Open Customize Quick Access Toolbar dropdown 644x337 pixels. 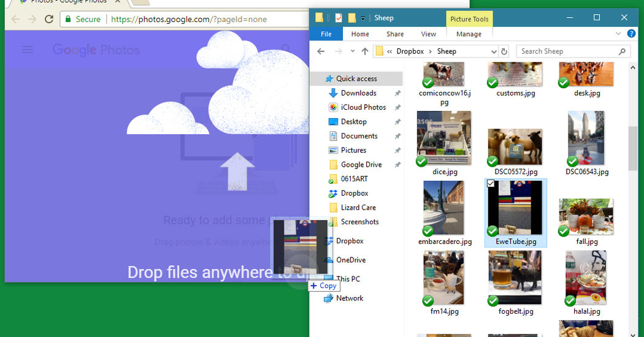(x=362, y=18)
